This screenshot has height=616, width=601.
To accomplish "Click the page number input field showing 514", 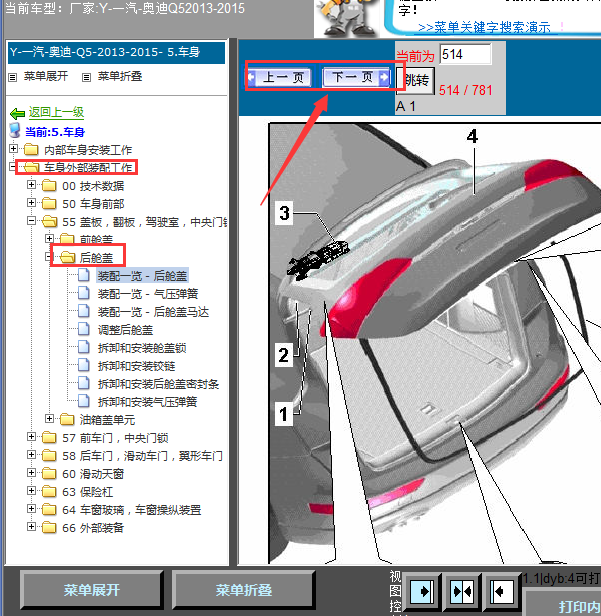I will point(465,54).
